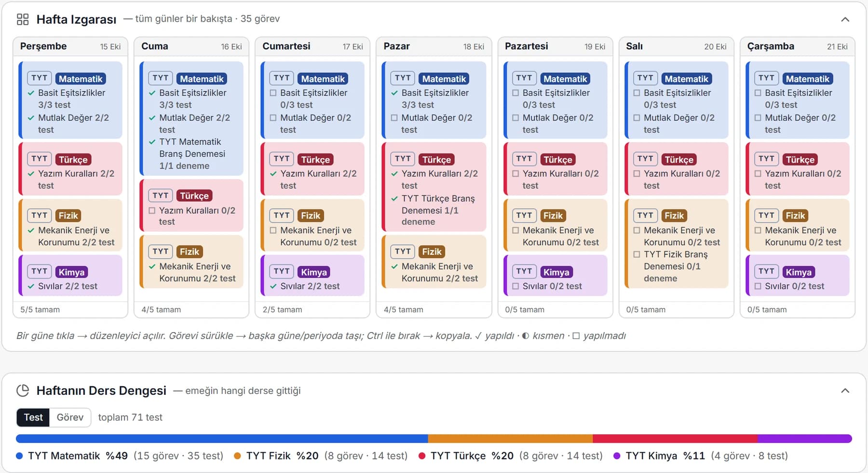
Task: Click the Hafta Izgarası grid icon
Action: tap(23, 19)
